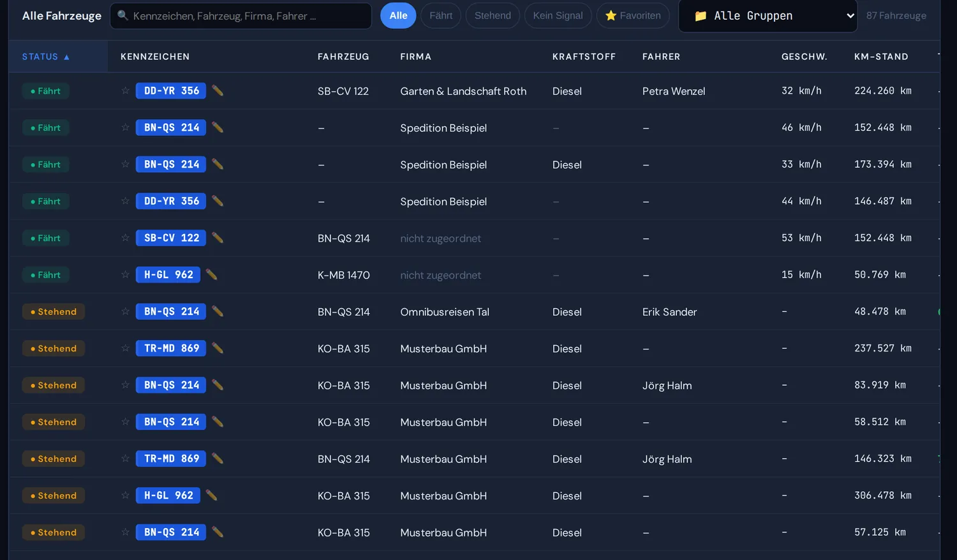
Task: Star the vehicle with 173.394 km
Action: tap(125, 165)
